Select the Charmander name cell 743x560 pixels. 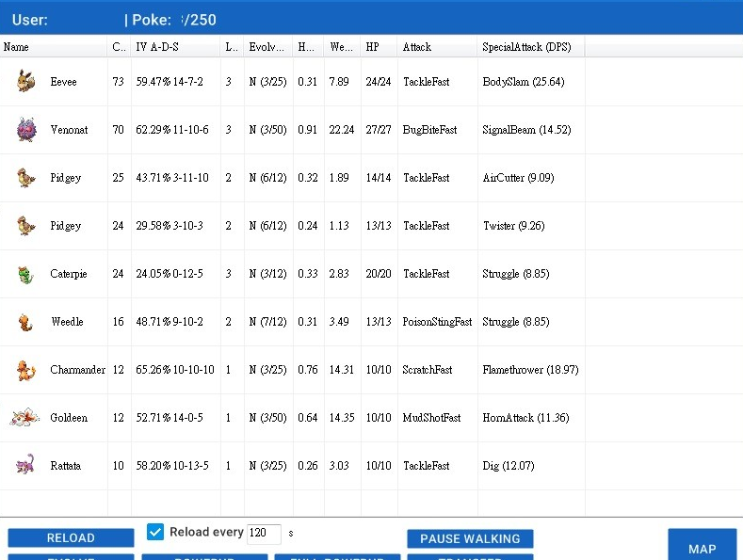78,370
